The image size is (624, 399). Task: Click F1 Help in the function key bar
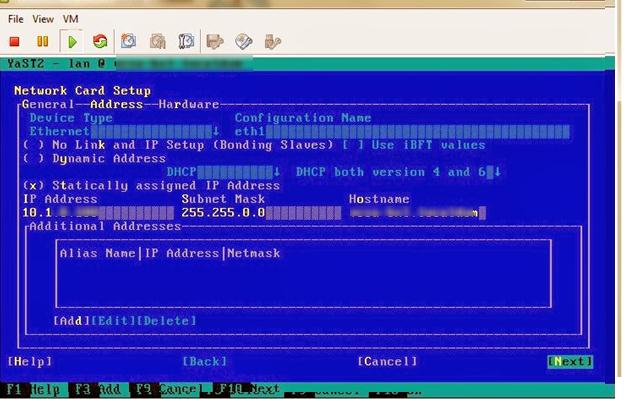(33, 389)
